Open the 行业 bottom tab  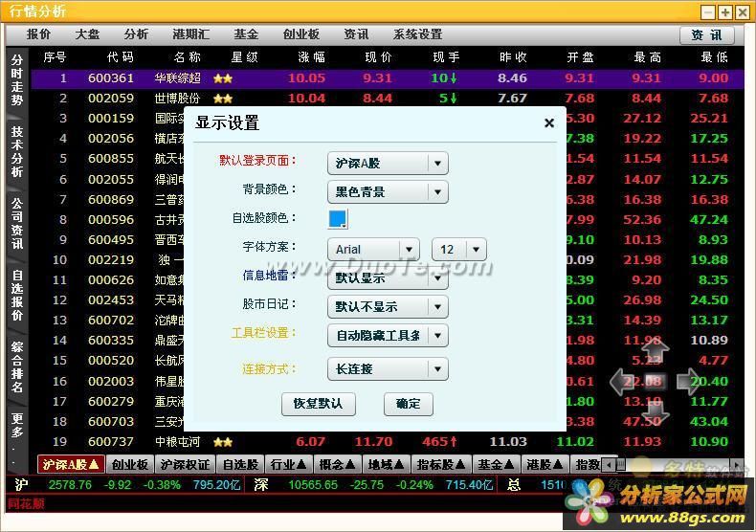(x=288, y=464)
